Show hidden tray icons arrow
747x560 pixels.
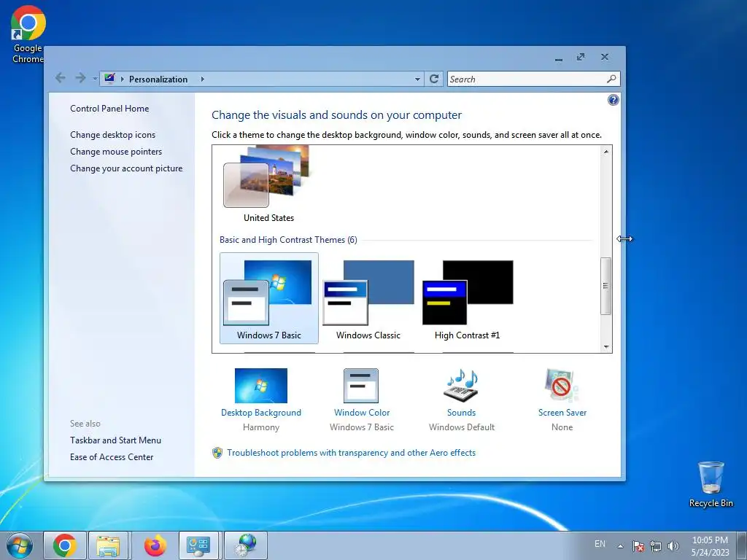click(x=620, y=546)
